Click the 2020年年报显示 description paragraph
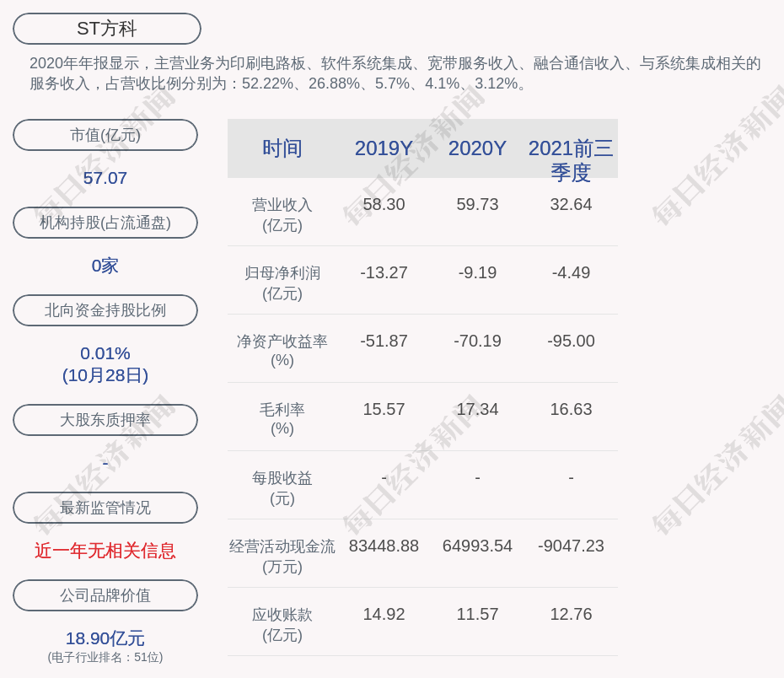Viewport: 784px width, 678px height. pyautogui.click(x=395, y=73)
